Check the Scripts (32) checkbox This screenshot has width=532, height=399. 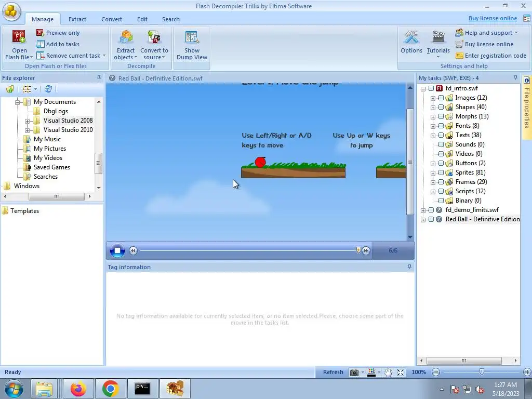pos(441,191)
